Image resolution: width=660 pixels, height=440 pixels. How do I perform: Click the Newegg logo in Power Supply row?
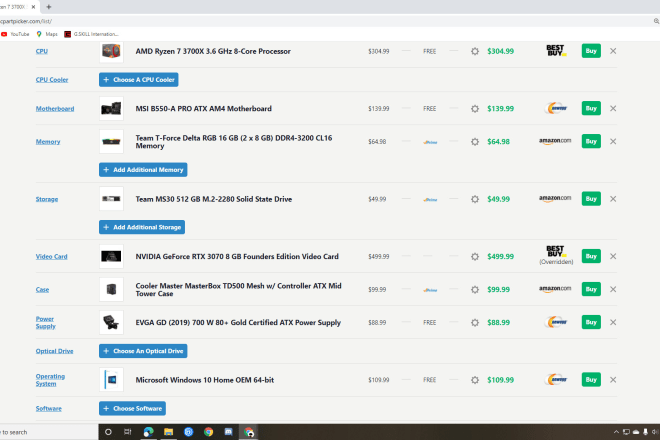pos(556,322)
